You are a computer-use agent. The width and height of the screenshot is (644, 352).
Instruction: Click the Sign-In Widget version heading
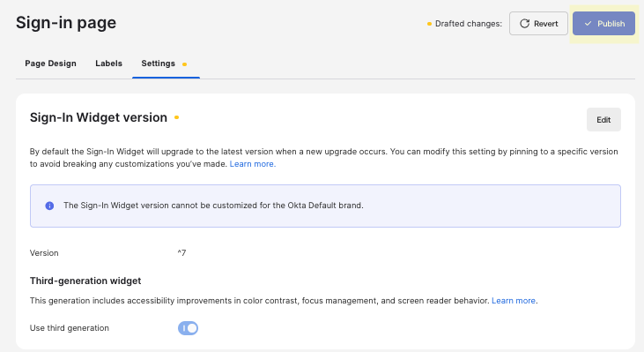(x=99, y=117)
